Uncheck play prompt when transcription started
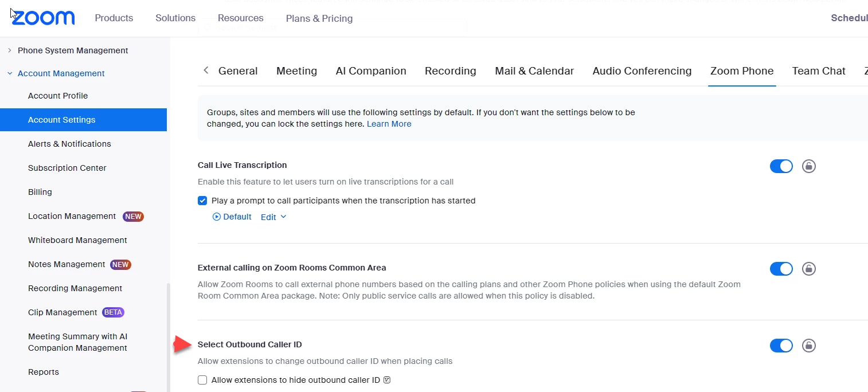This screenshot has height=392, width=868. pyautogui.click(x=202, y=201)
